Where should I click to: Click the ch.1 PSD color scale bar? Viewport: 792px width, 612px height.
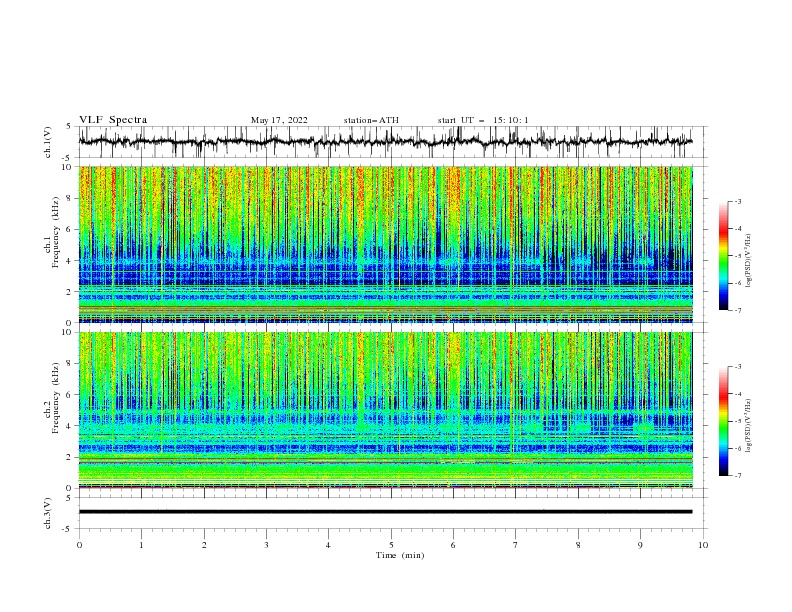[x=723, y=256]
